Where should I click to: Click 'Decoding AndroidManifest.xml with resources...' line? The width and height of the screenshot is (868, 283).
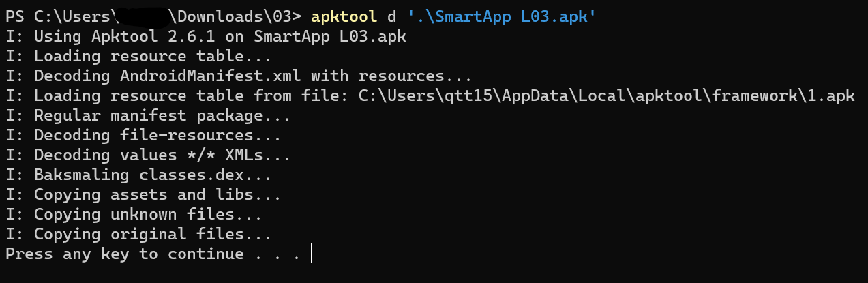point(239,76)
